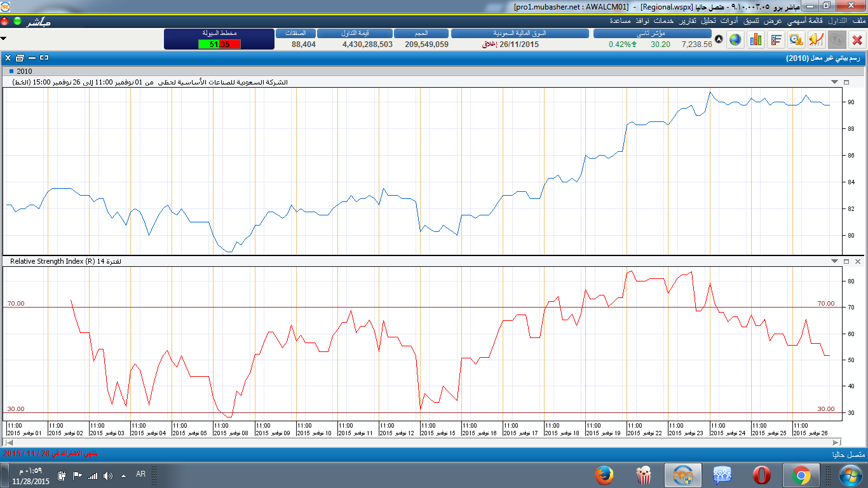Open the bar chart toolbar icon

coord(756,39)
